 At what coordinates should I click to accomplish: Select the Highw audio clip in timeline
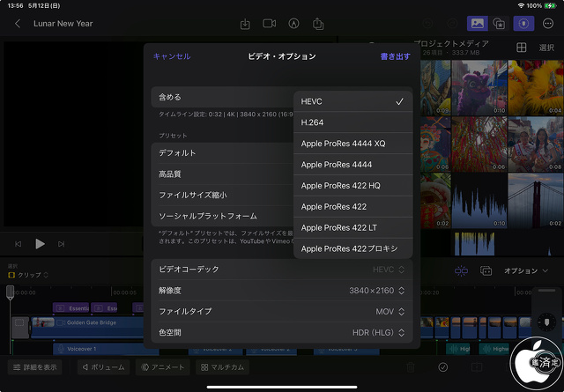[494, 349]
